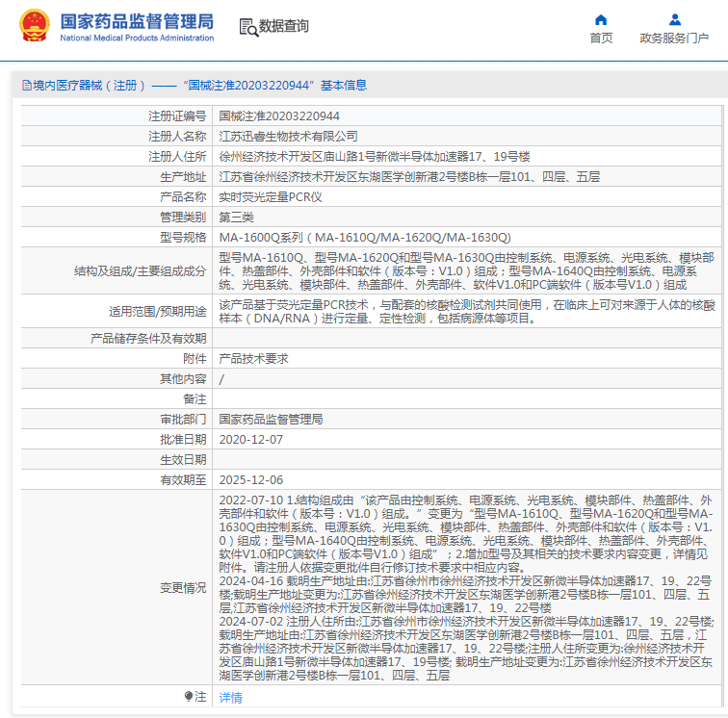This screenshot has height=718, width=728.
Task: Click the date 2020-12-07
Action: (250, 440)
